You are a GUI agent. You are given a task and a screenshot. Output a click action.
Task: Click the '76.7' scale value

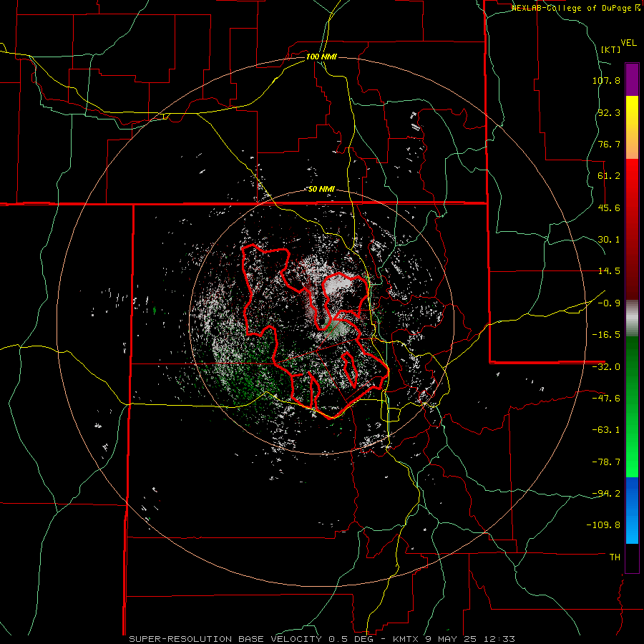coord(609,144)
